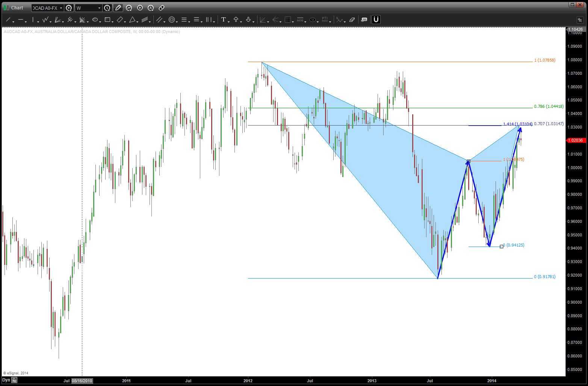This screenshot has width=588, height=386.
Task: Toggle the magnet snap mode
Action: click(376, 20)
